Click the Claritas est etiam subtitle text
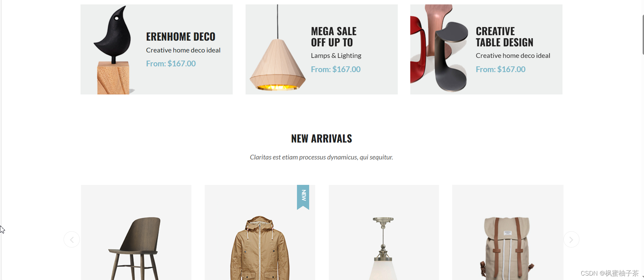This screenshot has height=280, width=644. point(321,157)
